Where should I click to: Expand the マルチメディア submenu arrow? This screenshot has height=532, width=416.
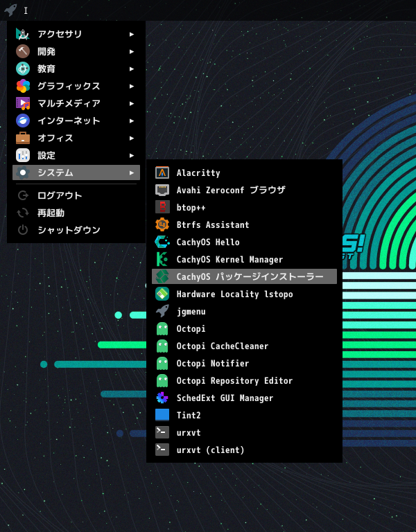click(x=132, y=103)
